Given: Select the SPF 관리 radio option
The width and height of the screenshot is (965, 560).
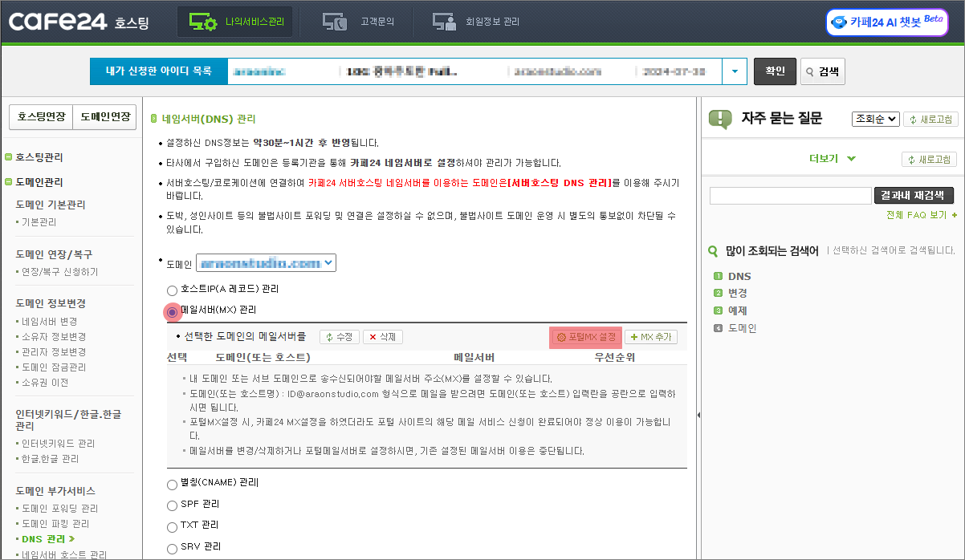Looking at the screenshot, I should [170, 505].
